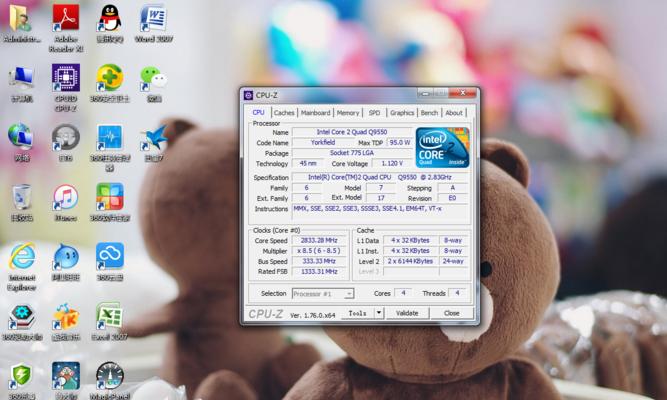Open the blue pulse-waveform 360 shortcut
The image size is (667, 400).
[x=110, y=137]
